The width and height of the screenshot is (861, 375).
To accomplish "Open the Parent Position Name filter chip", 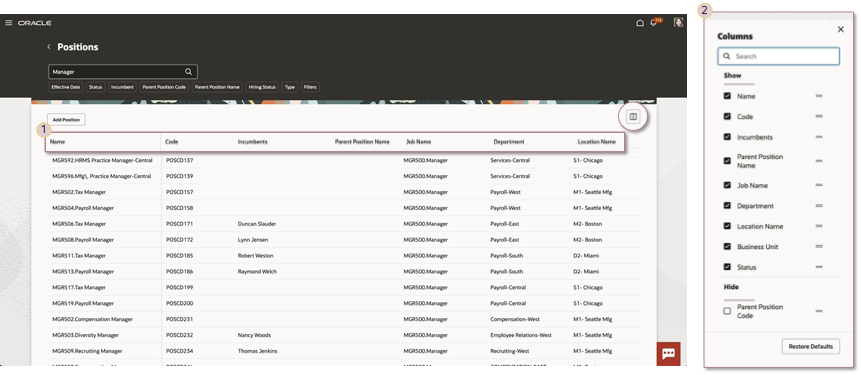I will pos(217,87).
